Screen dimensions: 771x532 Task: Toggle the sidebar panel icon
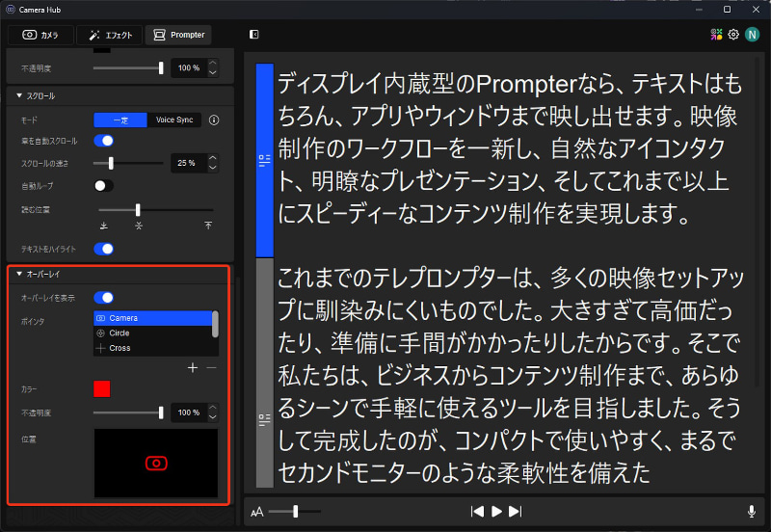tap(253, 35)
